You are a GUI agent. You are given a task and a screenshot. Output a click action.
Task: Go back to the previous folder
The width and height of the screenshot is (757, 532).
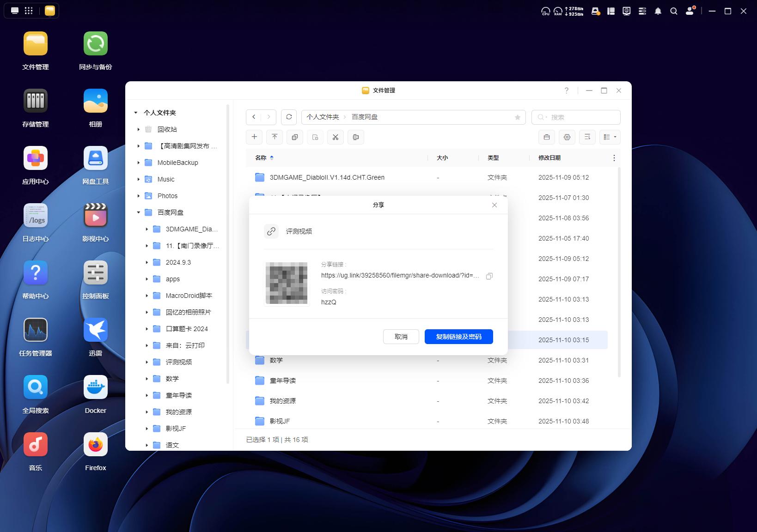[254, 117]
